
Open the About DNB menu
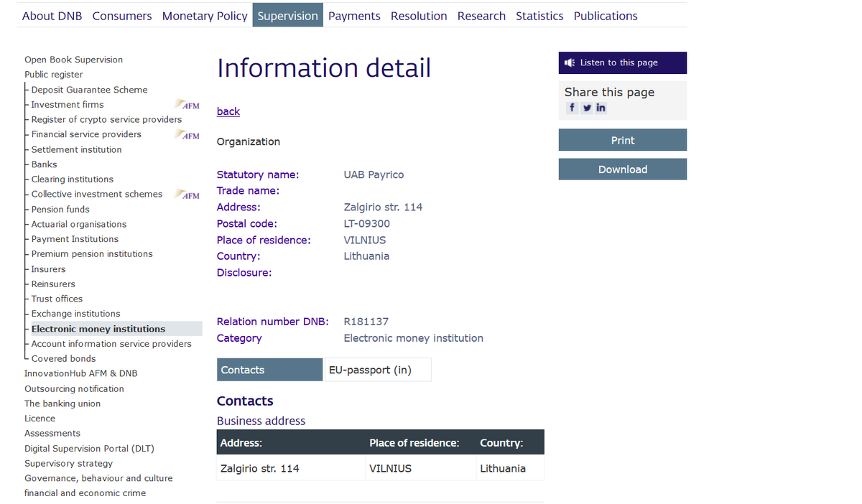[52, 16]
